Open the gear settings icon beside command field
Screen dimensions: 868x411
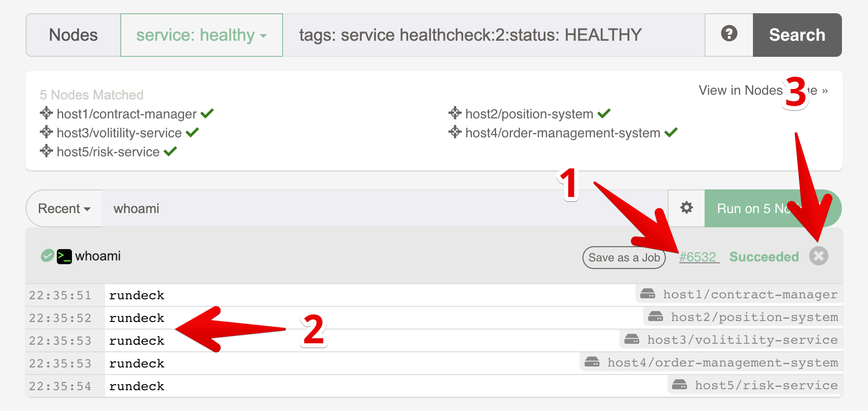[687, 207]
